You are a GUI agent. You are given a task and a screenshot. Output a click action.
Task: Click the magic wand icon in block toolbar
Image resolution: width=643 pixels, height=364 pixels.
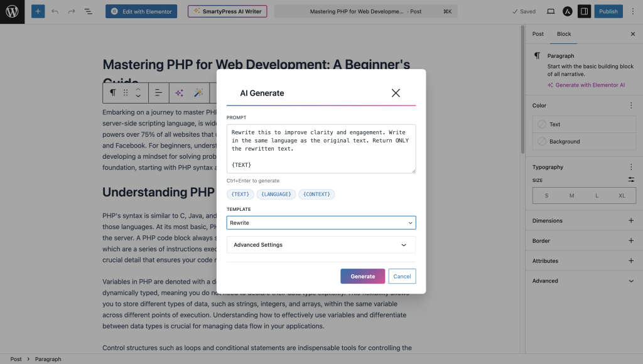coord(198,92)
